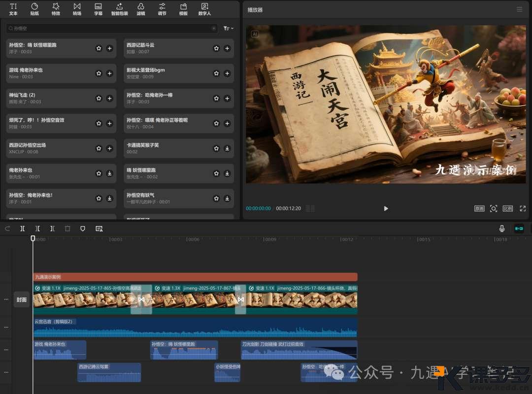Open the 特效 (effects) panel
Image resolution: width=532 pixels, height=394 pixels.
click(56, 9)
